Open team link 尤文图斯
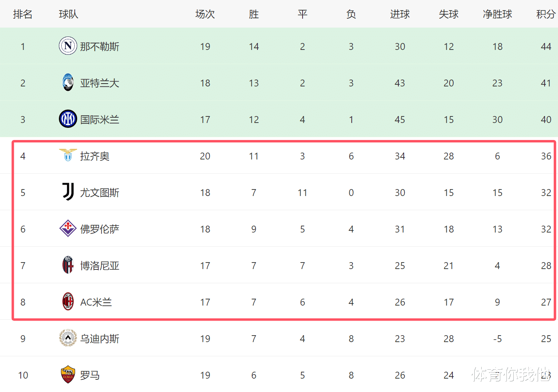Screen dimensions: 558x392 99,193
